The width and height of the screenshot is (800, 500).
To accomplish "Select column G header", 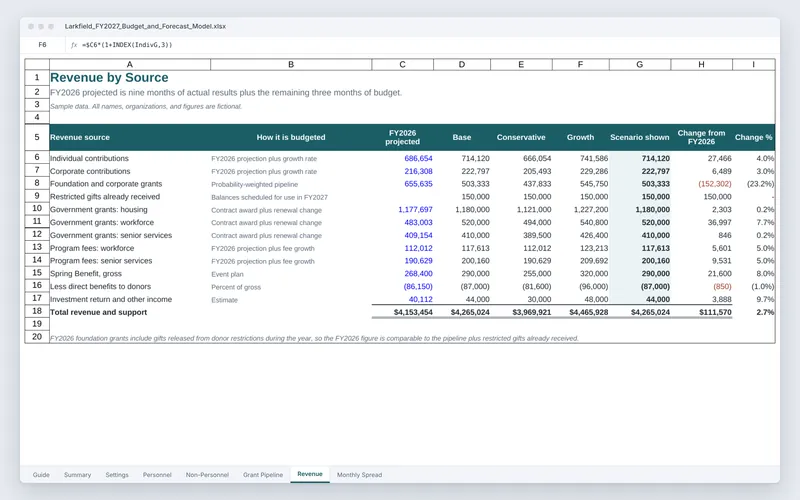I will (639, 64).
